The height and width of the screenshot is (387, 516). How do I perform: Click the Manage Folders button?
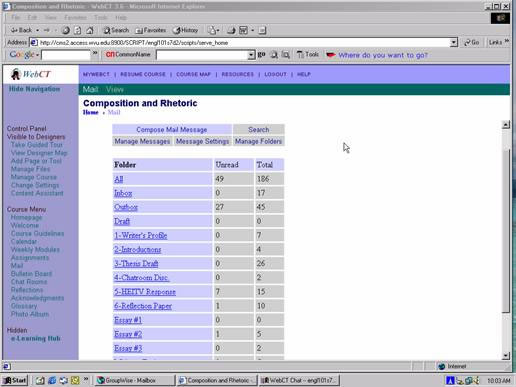pos(258,141)
